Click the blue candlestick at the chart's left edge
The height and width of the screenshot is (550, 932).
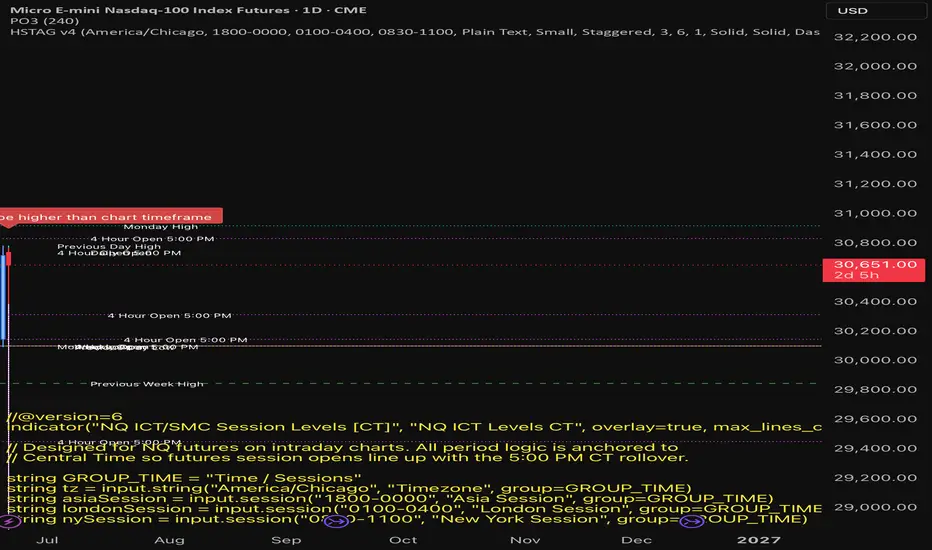coord(4,296)
